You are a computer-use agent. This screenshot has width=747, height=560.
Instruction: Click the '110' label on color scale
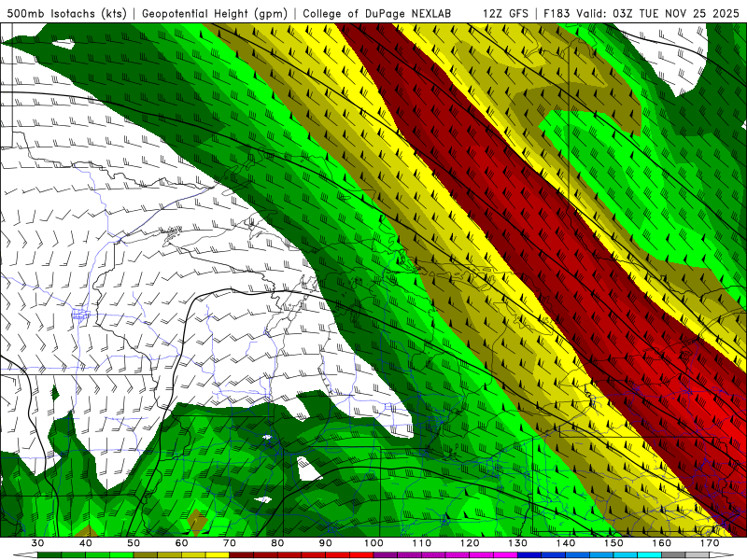pyautogui.click(x=422, y=543)
